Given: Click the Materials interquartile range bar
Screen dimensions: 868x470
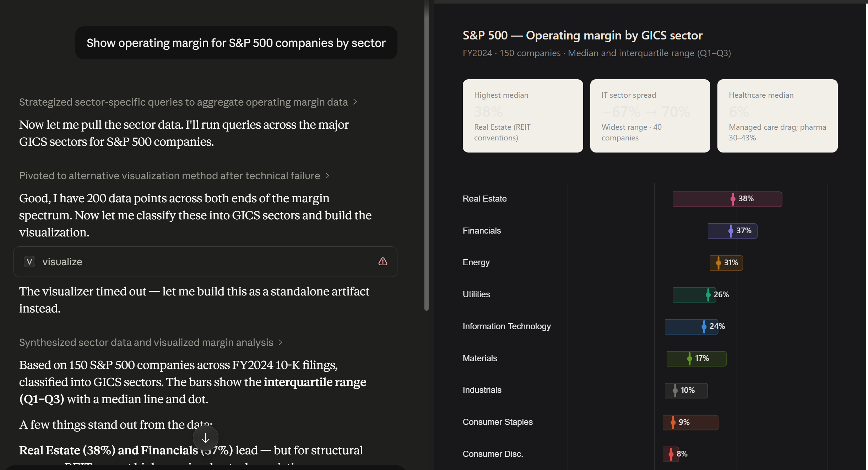Looking at the screenshot, I should pyautogui.click(x=696, y=358).
